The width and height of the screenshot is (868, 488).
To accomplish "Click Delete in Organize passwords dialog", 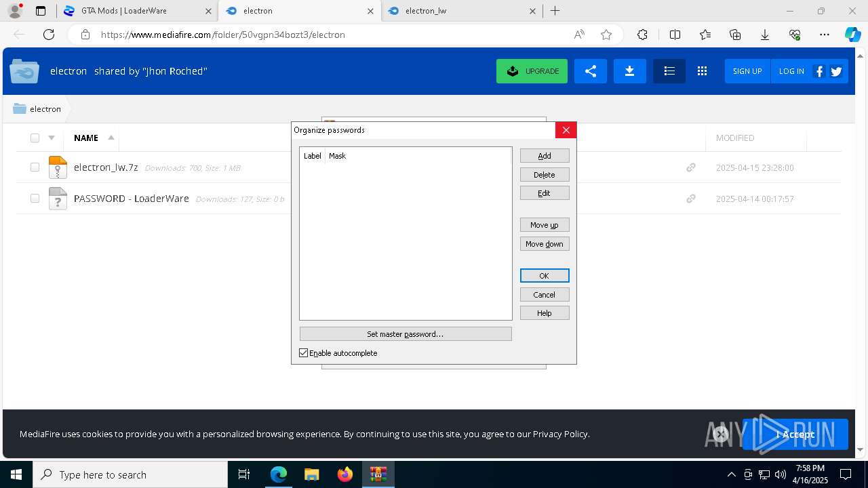I will coord(545,175).
